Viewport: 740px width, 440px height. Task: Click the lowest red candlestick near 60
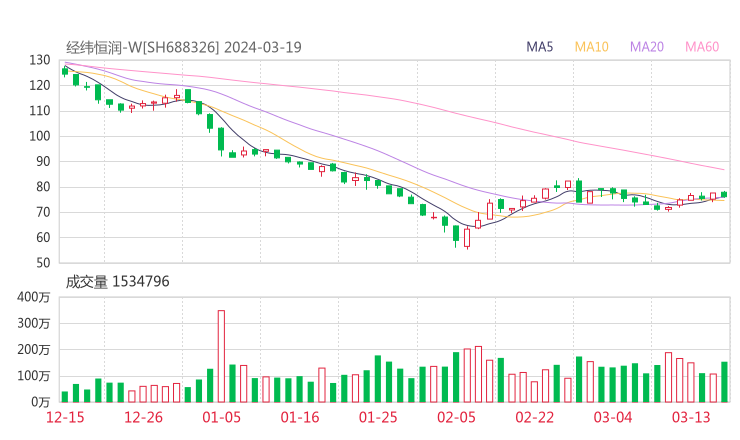point(467,237)
